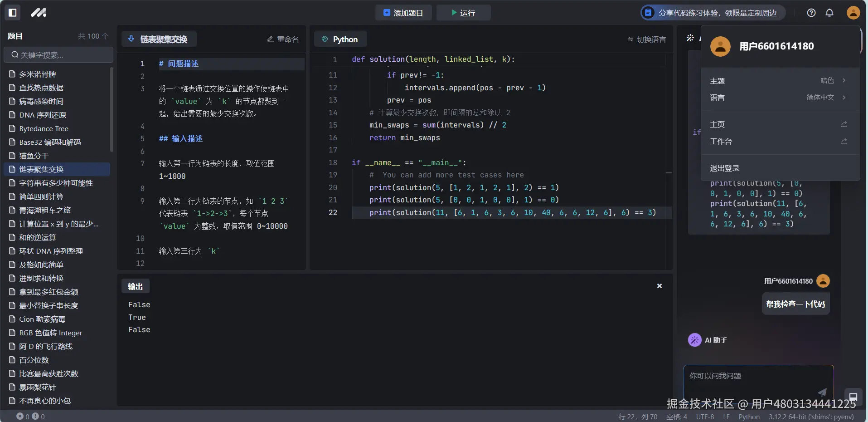The image size is (868, 422).
Task: Click the user avatar in the top-right corner
Action: click(853, 13)
